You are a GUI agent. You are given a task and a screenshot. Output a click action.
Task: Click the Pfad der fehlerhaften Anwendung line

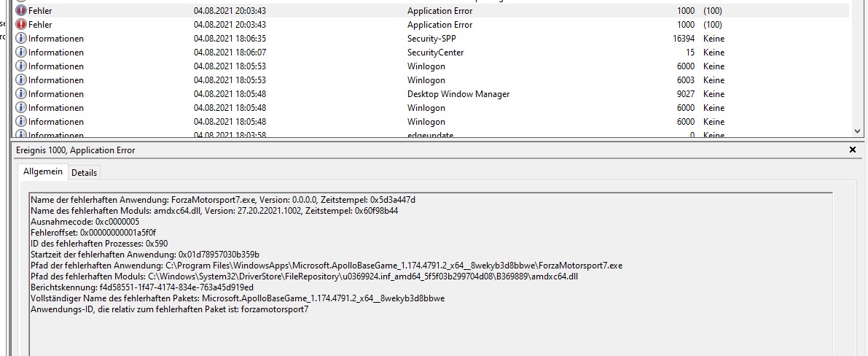point(327,266)
